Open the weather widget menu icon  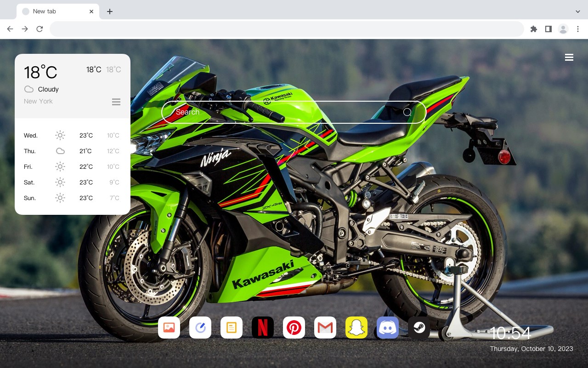[x=116, y=102]
